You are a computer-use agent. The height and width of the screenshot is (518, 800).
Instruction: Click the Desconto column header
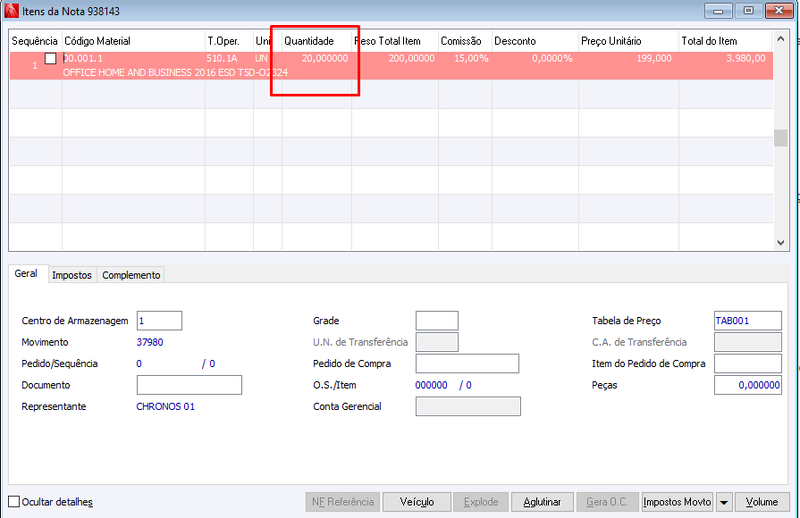[535, 41]
